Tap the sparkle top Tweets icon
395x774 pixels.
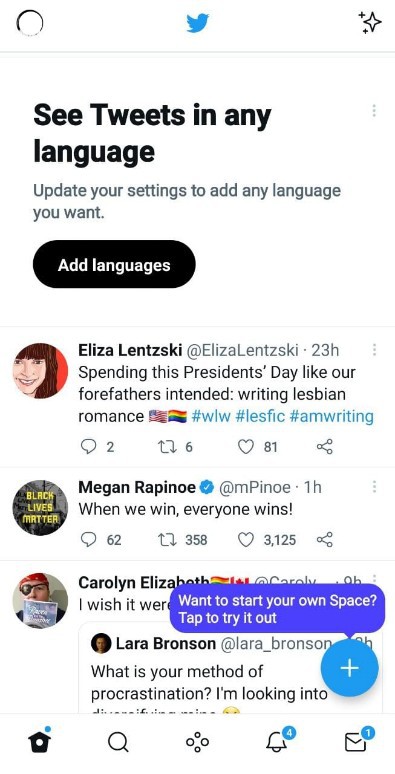[x=370, y=23]
